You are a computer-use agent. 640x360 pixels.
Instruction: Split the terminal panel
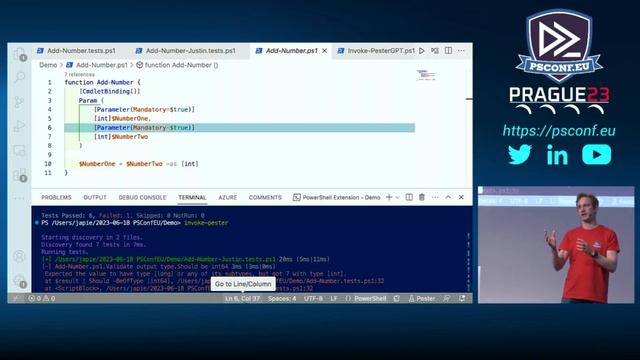coord(409,197)
